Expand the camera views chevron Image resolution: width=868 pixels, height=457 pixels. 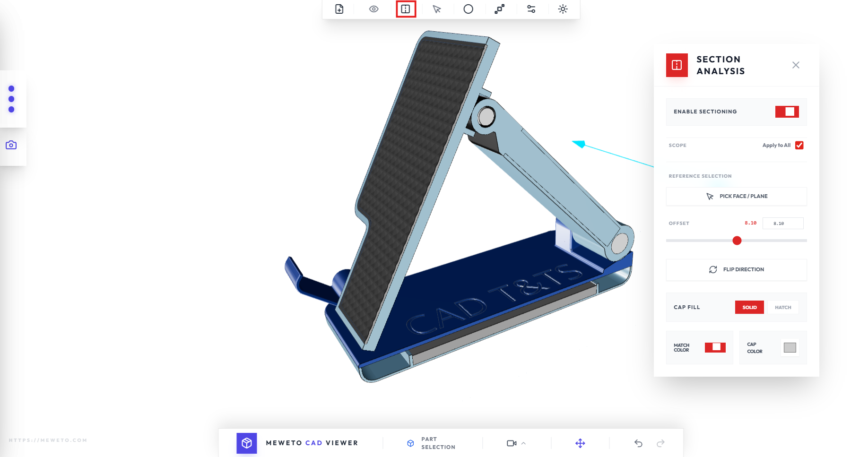tap(523, 443)
